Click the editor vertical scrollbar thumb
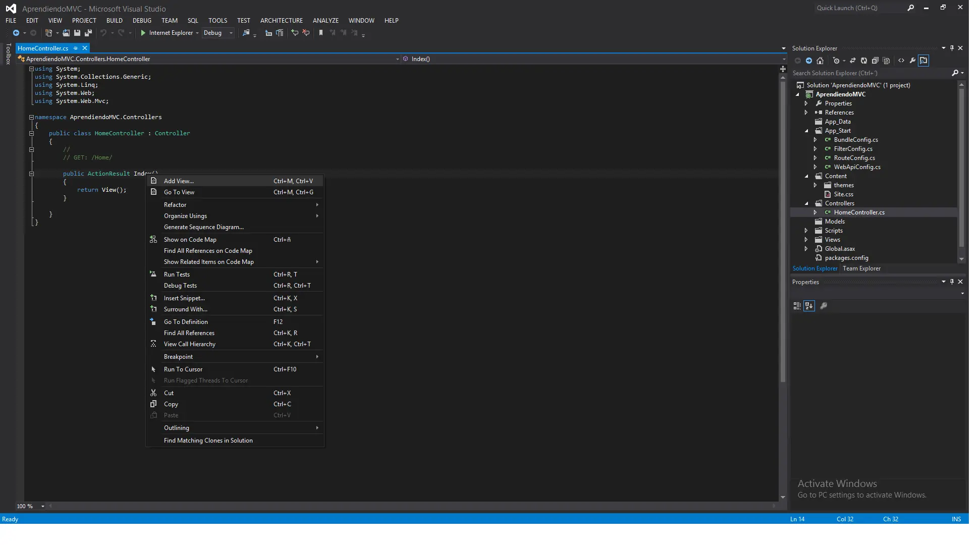Screen dimensions: 980x545 [x=783, y=231]
